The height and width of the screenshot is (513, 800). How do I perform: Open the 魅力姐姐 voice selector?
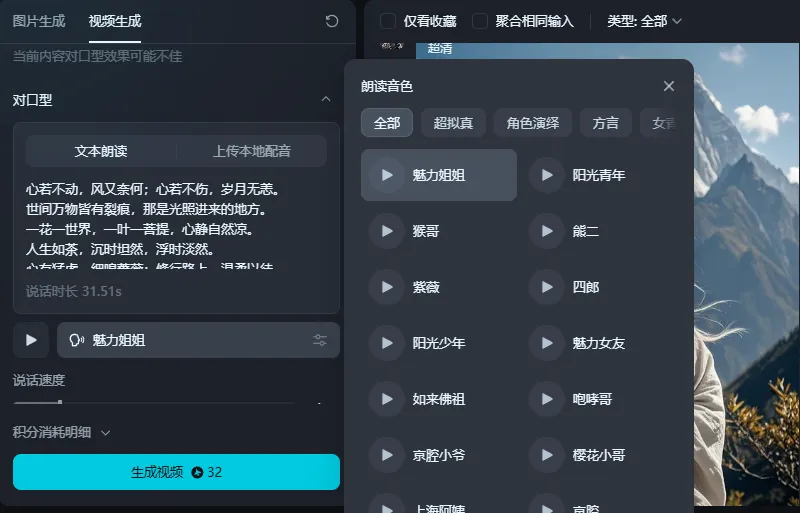pos(198,340)
